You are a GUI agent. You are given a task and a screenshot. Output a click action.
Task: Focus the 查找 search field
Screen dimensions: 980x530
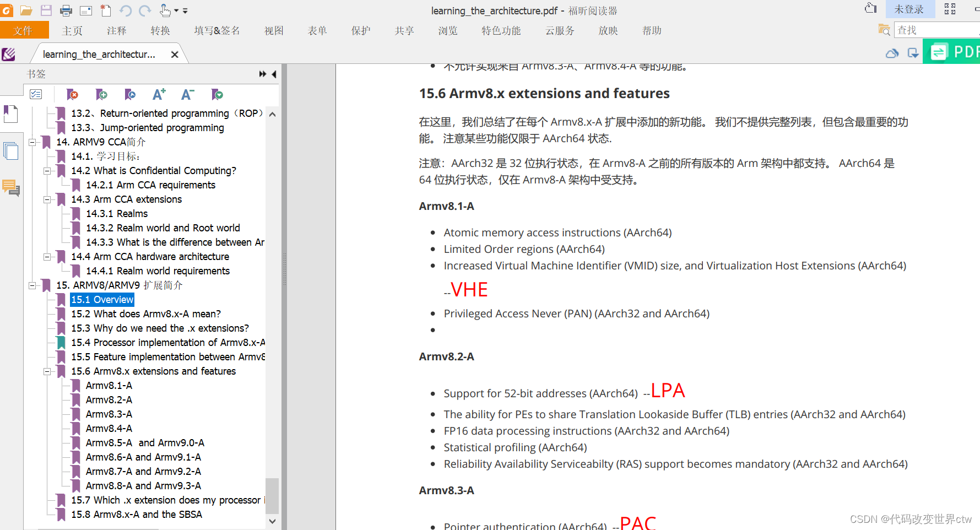coord(936,30)
